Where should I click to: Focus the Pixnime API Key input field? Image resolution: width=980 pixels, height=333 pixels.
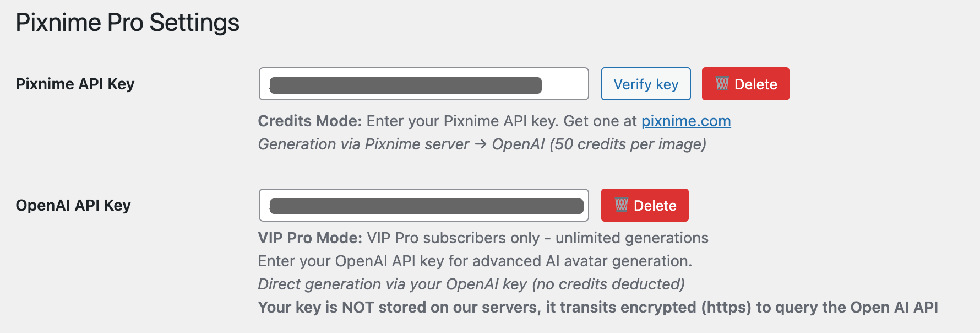(424, 84)
